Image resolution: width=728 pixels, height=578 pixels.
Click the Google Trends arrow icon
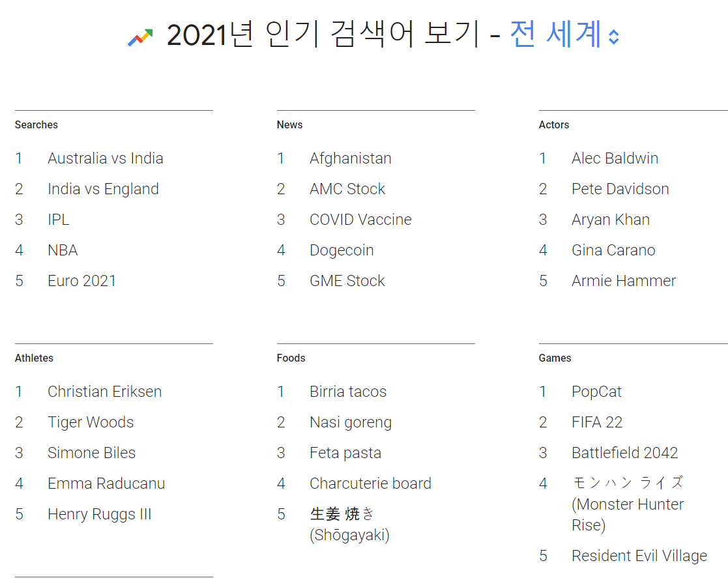coord(140,38)
